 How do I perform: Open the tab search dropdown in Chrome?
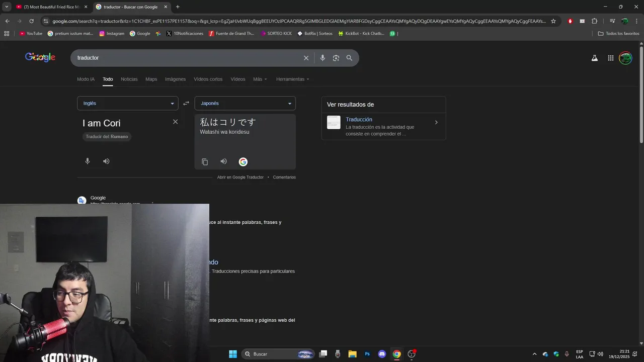click(x=7, y=7)
